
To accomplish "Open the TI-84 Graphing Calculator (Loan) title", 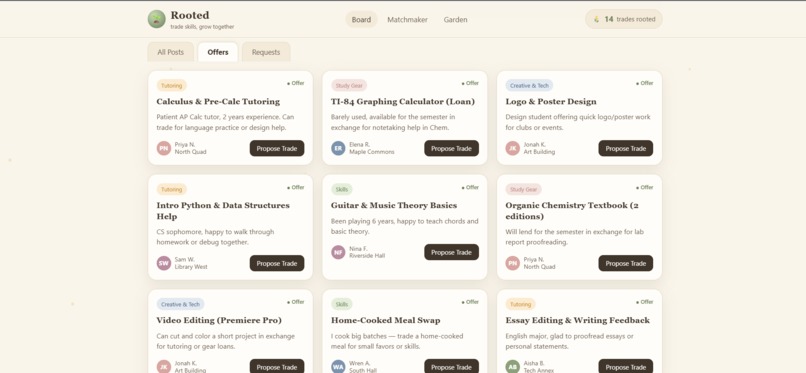I will point(402,101).
